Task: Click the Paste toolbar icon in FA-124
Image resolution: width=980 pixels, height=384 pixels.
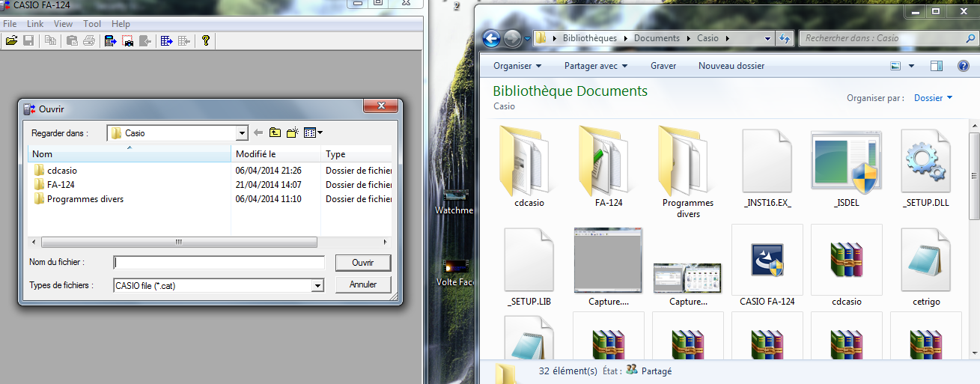Action: point(72,40)
